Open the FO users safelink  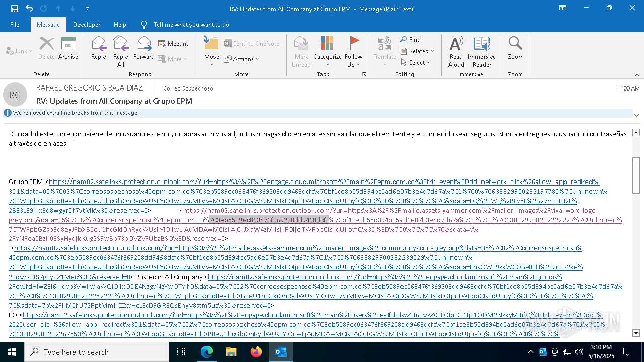306,325
